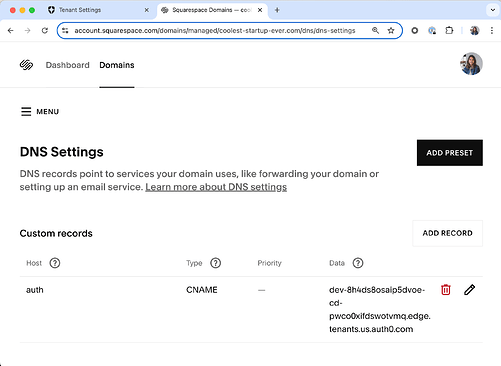Screen dimensions: 501x366
Task: Show help for Host column
Action: tap(55, 263)
